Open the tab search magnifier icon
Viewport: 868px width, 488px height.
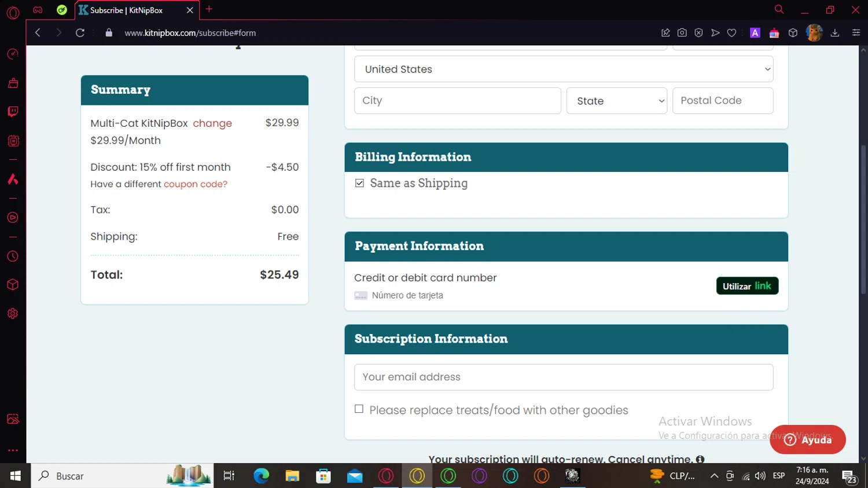click(x=779, y=9)
